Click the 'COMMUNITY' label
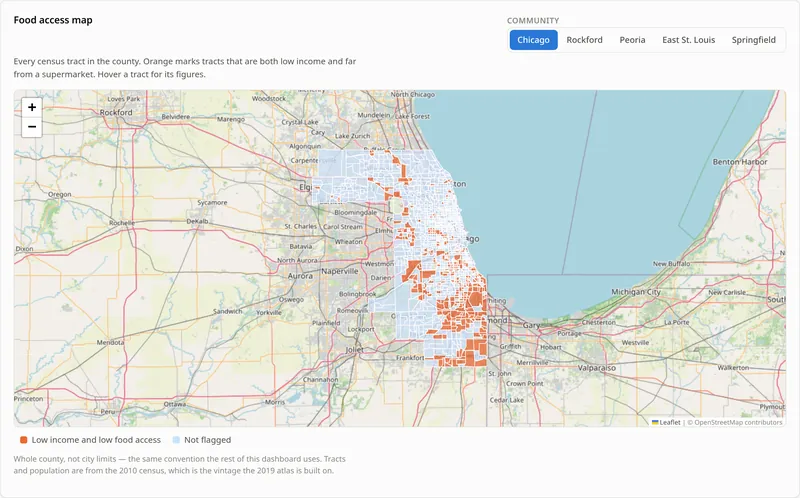This screenshot has height=498, width=800. [x=533, y=20]
